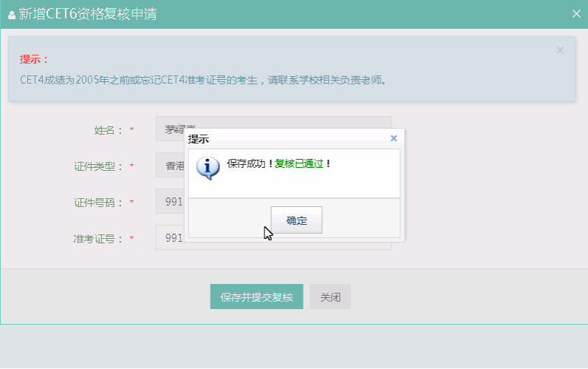
Task: Open the 证件类型 dropdown
Action: [169, 166]
